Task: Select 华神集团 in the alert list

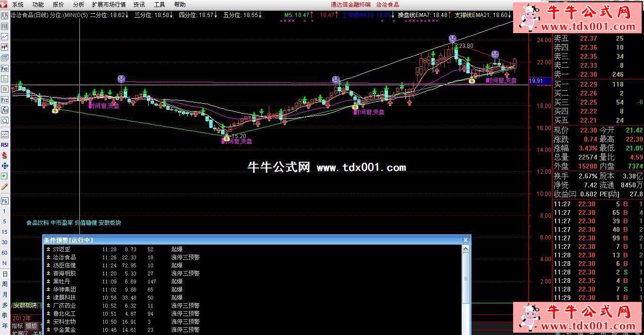Action: (65, 290)
